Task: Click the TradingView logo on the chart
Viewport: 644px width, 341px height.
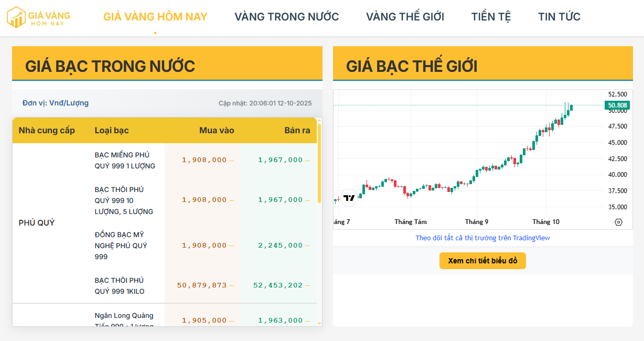Action: click(x=349, y=198)
